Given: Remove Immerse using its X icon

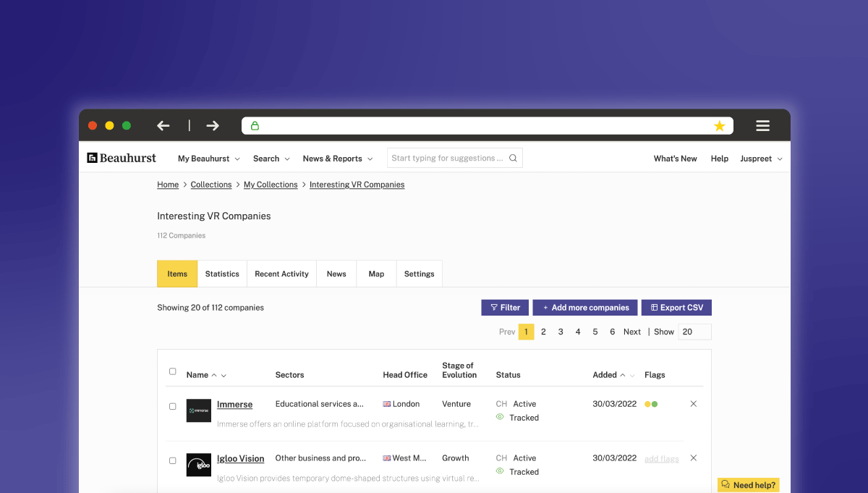Looking at the screenshot, I should pos(693,404).
